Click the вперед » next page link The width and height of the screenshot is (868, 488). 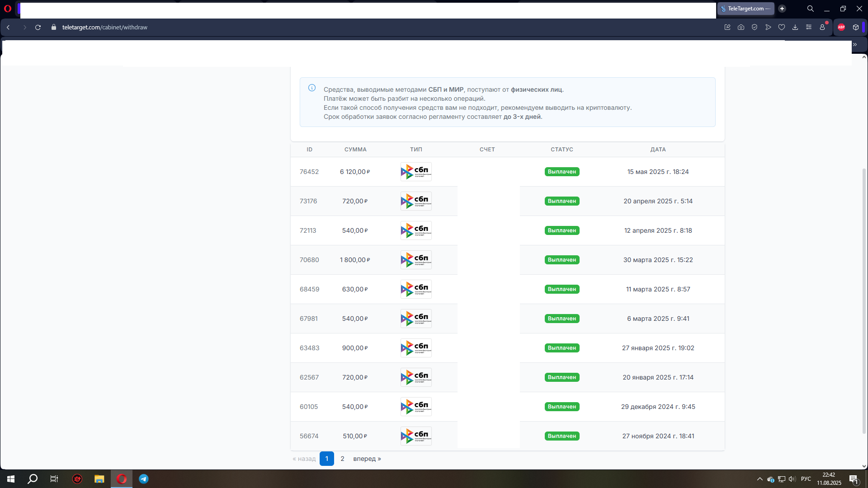coord(367,459)
